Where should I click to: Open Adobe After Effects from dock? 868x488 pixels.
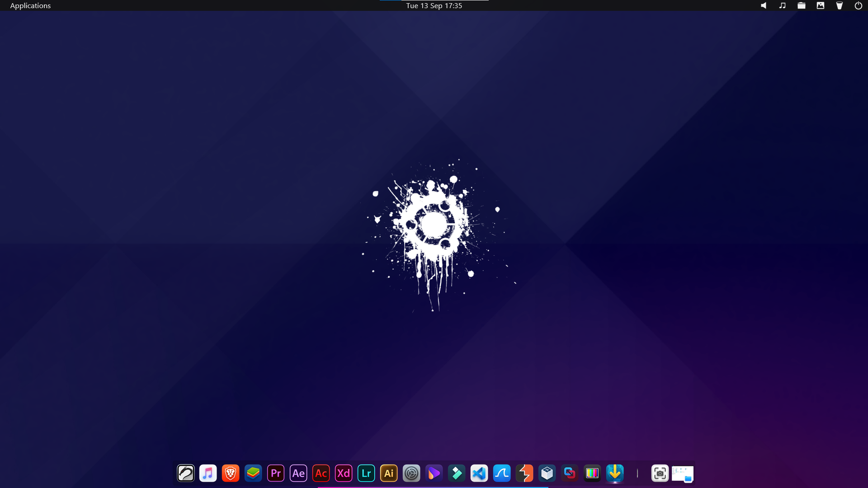298,473
